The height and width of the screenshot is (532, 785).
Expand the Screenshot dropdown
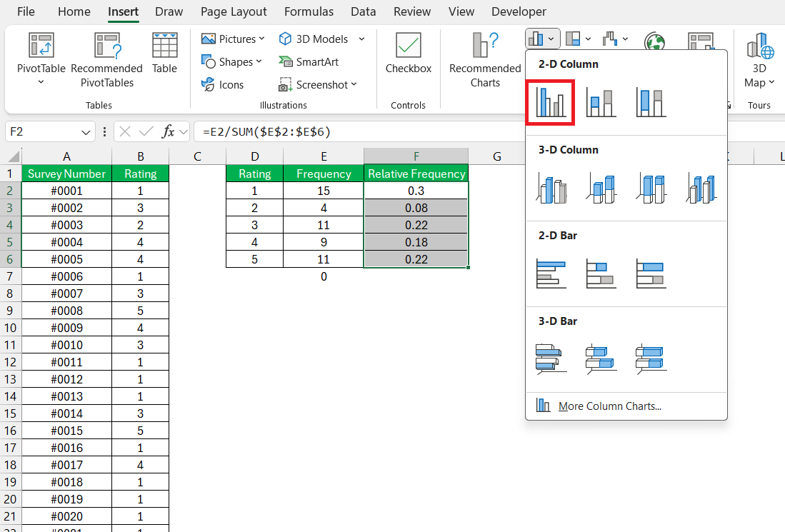point(354,84)
